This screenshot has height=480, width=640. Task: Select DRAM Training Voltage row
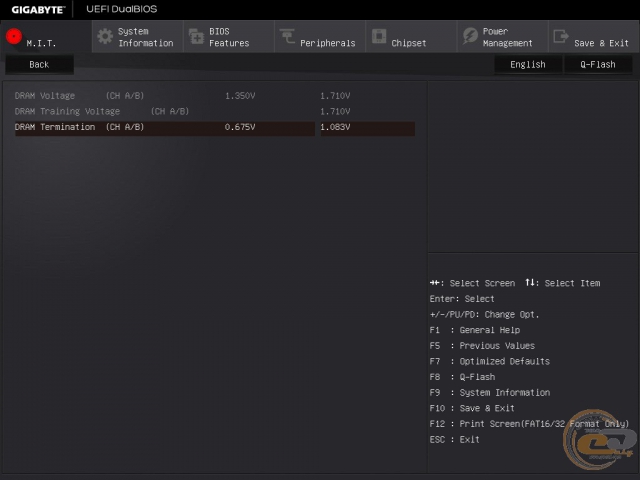[x=215, y=111]
